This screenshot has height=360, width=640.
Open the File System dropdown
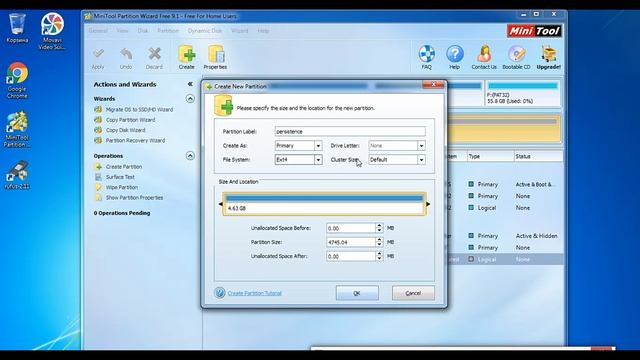318,160
